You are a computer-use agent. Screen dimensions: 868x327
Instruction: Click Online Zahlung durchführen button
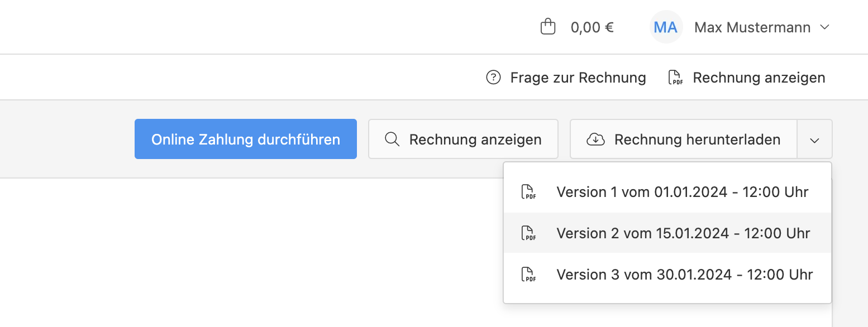pos(246,139)
